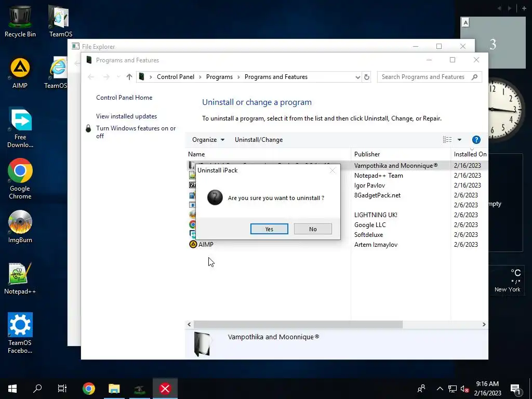Click 8GadgetPack.net publisher entry
The image size is (532, 399).
(377, 195)
